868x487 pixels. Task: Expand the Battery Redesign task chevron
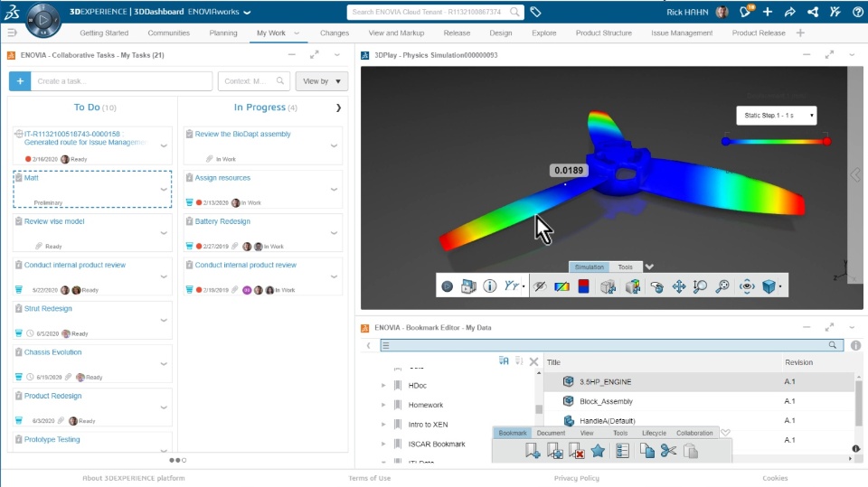click(x=334, y=233)
